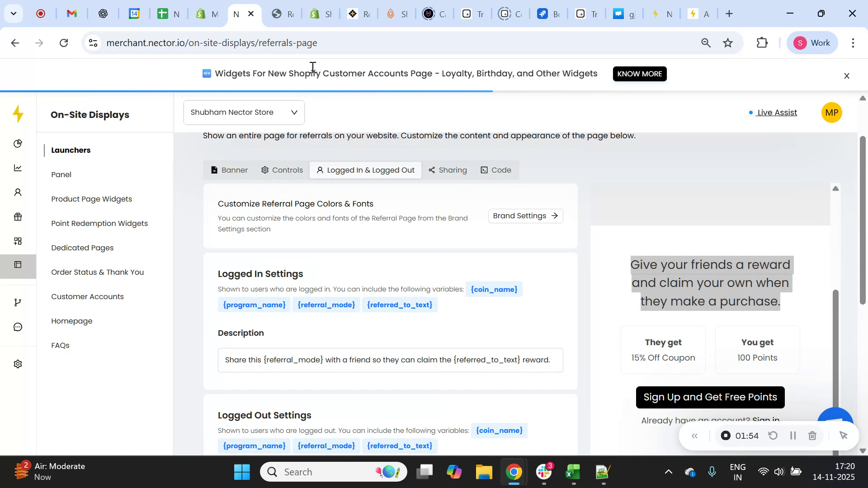This screenshot has height=488, width=868.
Task: Expand the Chrome profile menu labeled Work
Action: coord(812,42)
